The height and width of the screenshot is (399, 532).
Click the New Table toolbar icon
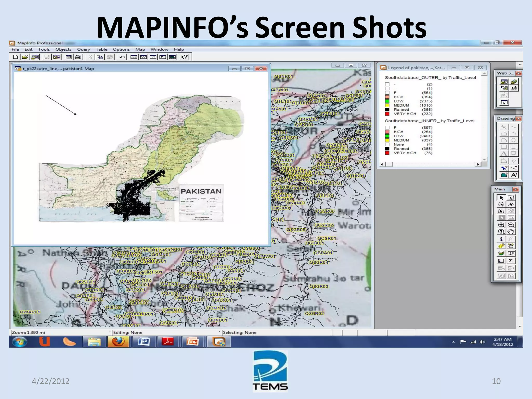click(x=16, y=57)
